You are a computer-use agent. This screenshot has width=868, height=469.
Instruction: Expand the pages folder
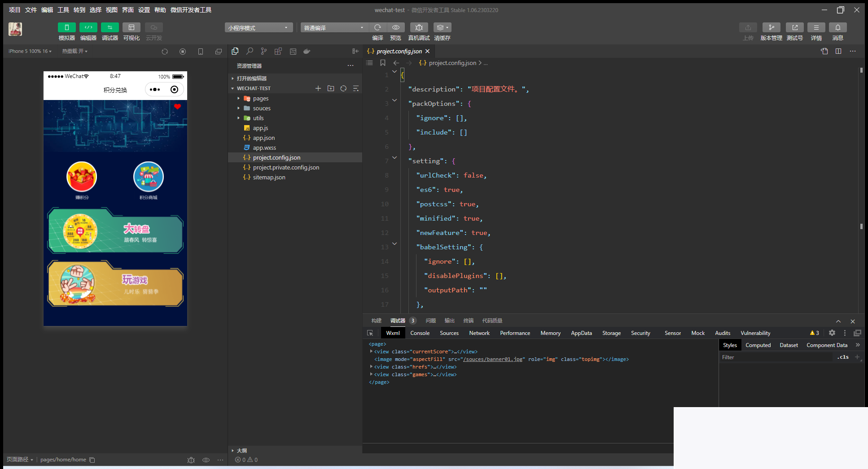click(260, 99)
